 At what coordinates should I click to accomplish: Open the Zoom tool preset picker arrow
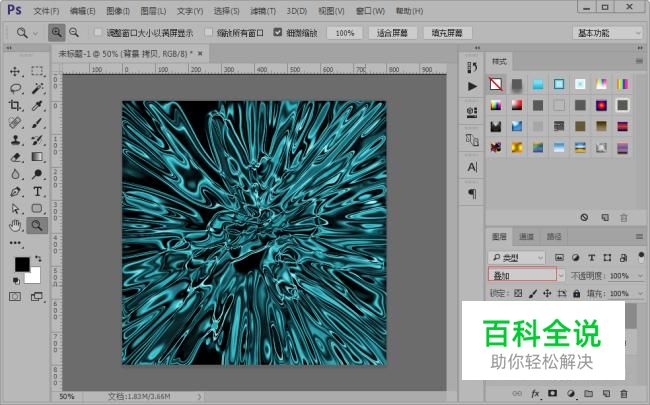[36, 33]
